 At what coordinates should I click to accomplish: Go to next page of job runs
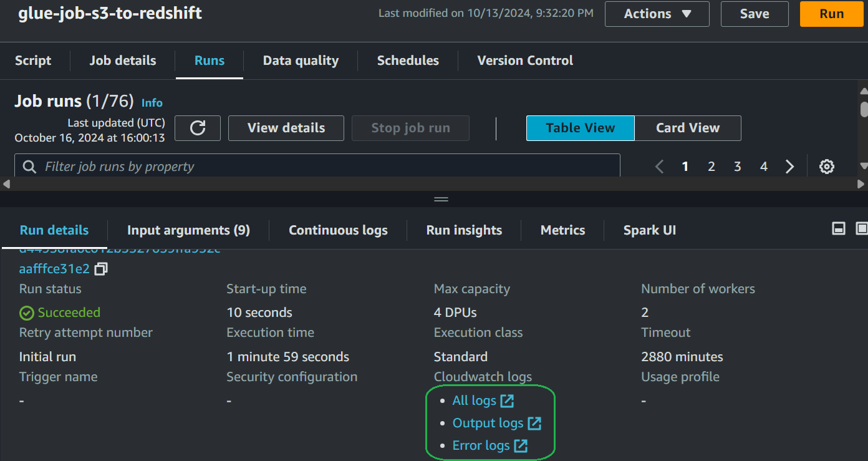pyautogui.click(x=790, y=167)
